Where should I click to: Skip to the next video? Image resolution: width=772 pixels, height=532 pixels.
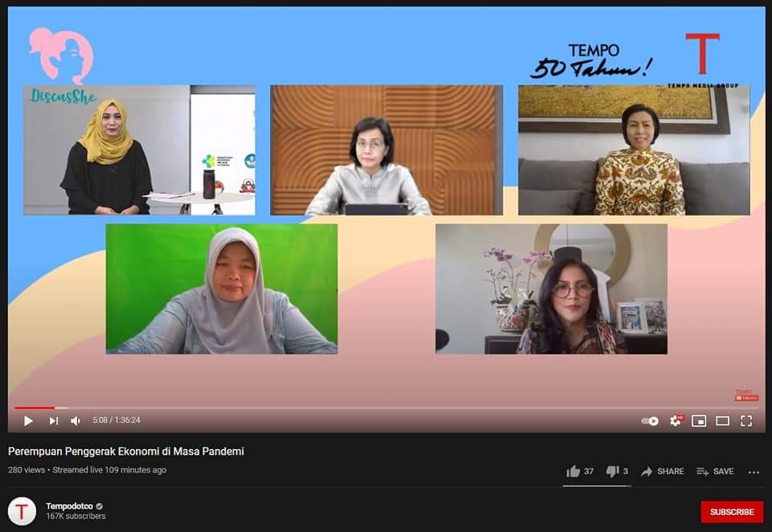coord(54,421)
